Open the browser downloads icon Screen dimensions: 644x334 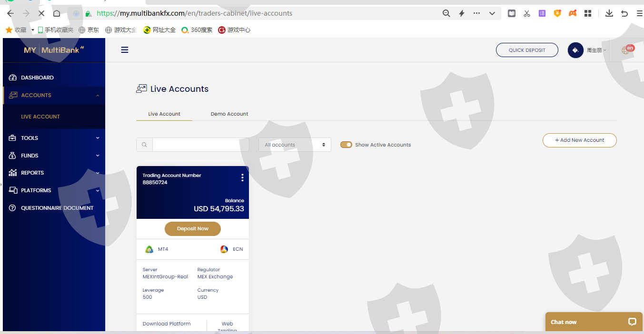tap(609, 13)
